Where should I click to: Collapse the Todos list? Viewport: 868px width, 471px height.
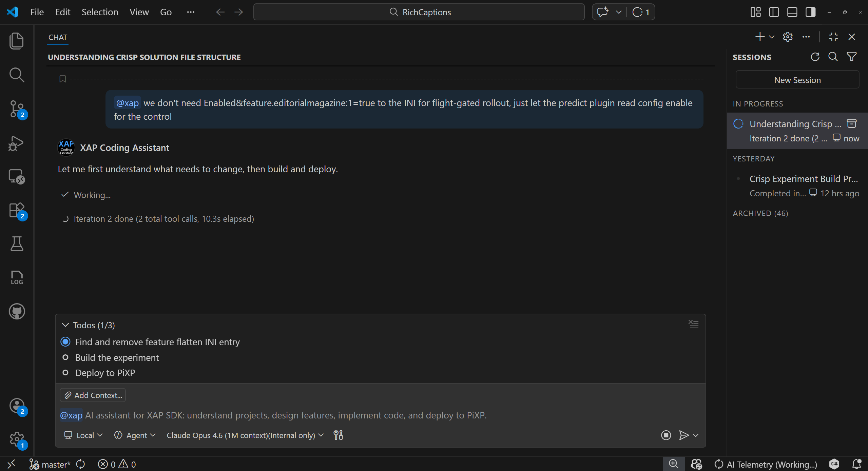(65, 325)
